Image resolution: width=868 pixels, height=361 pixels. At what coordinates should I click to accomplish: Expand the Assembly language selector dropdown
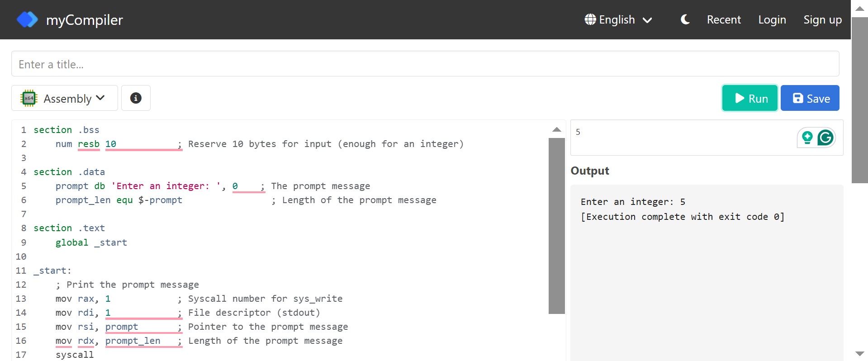[65, 98]
